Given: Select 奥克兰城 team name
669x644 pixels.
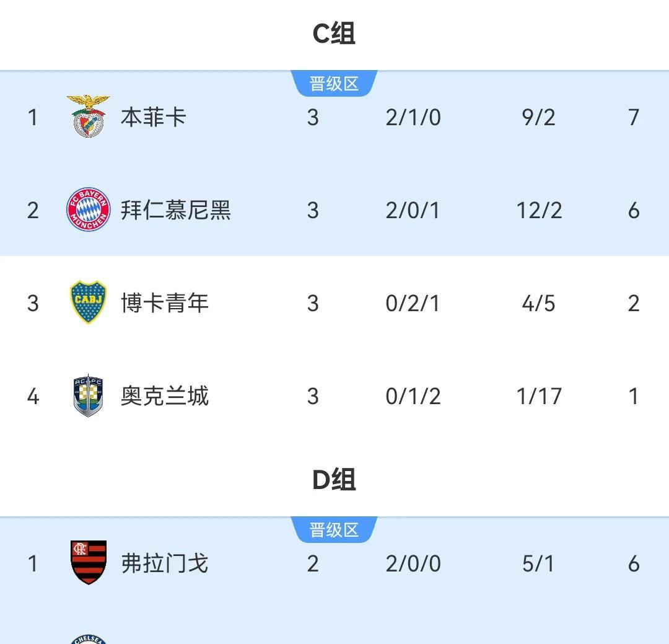Looking at the screenshot, I should point(165,396).
